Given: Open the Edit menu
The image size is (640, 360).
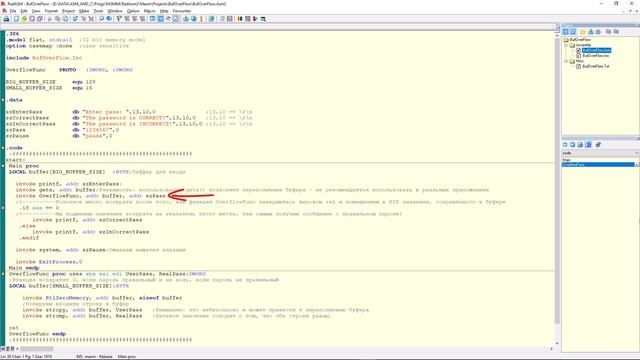Looking at the screenshot, I should 24,11.
